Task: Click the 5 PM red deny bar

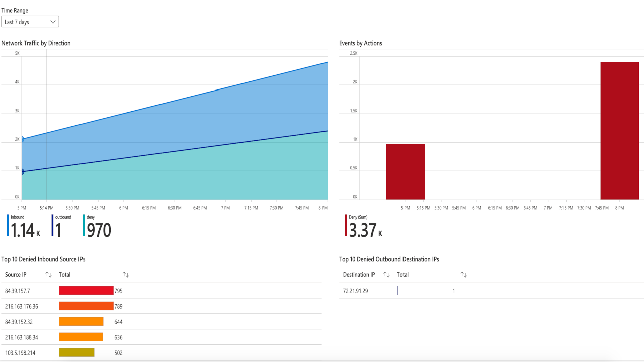Action: coord(406,172)
